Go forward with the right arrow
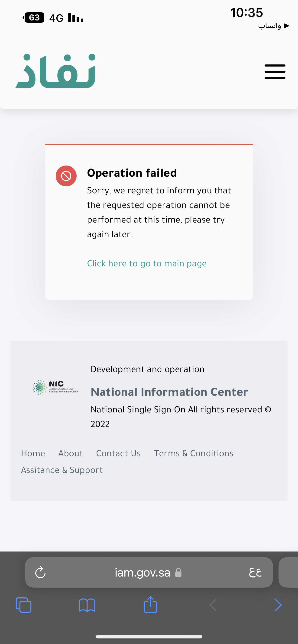Screen dimensions: 298x644 pyautogui.click(x=278, y=605)
